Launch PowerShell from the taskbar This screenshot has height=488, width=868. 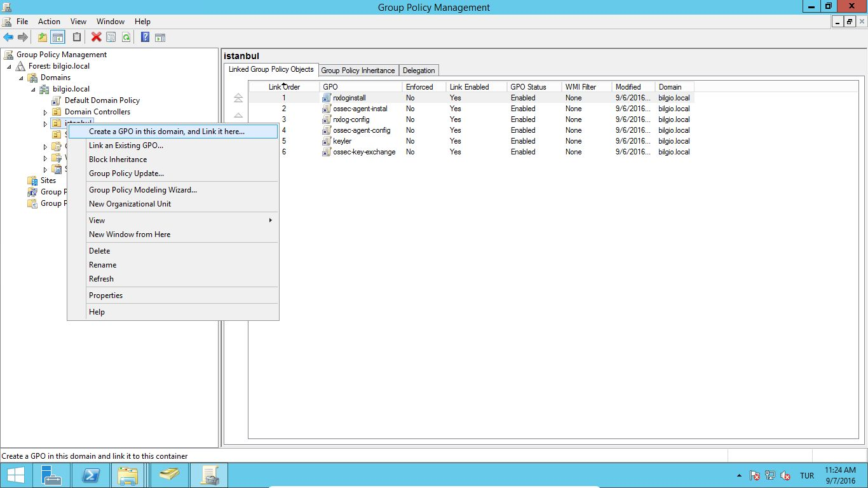point(91,475)
